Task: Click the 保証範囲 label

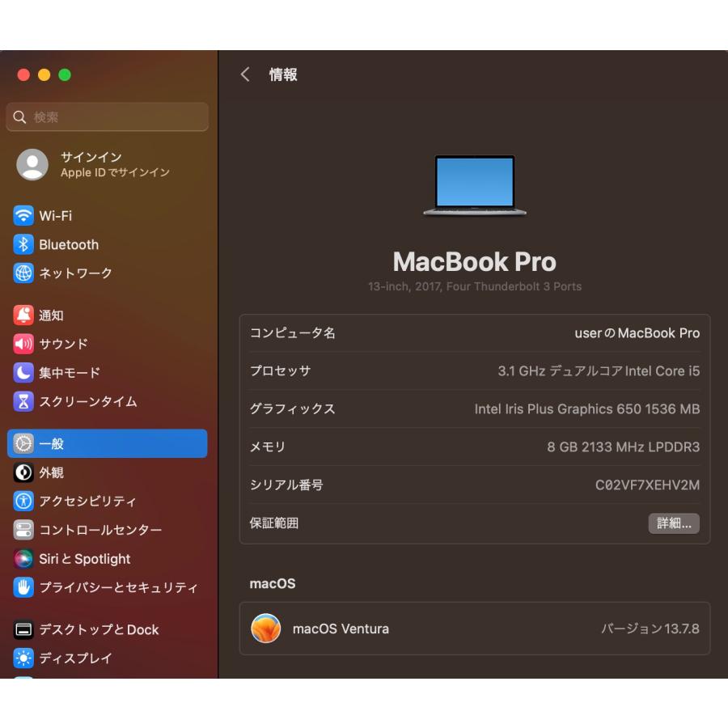Action: [274, 523]
